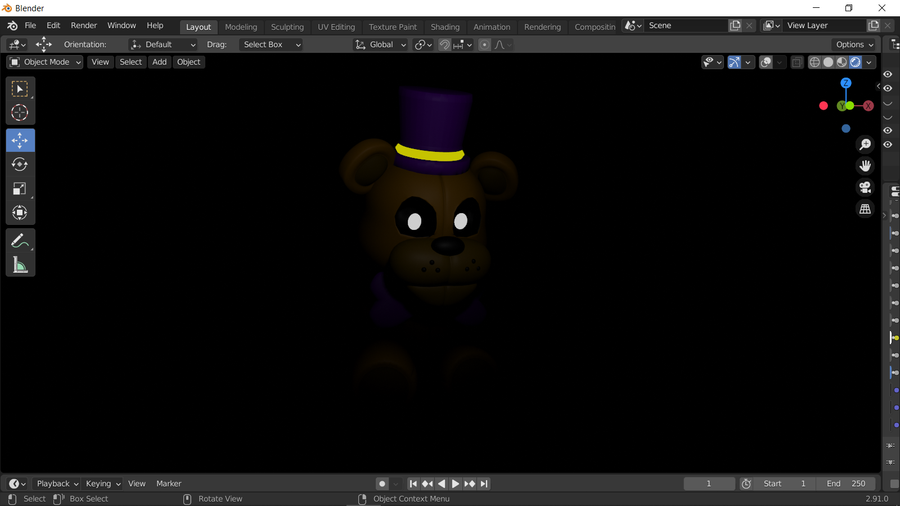Open viewport Select menu
The image size is (900, 506).
[x=130, y=62]
